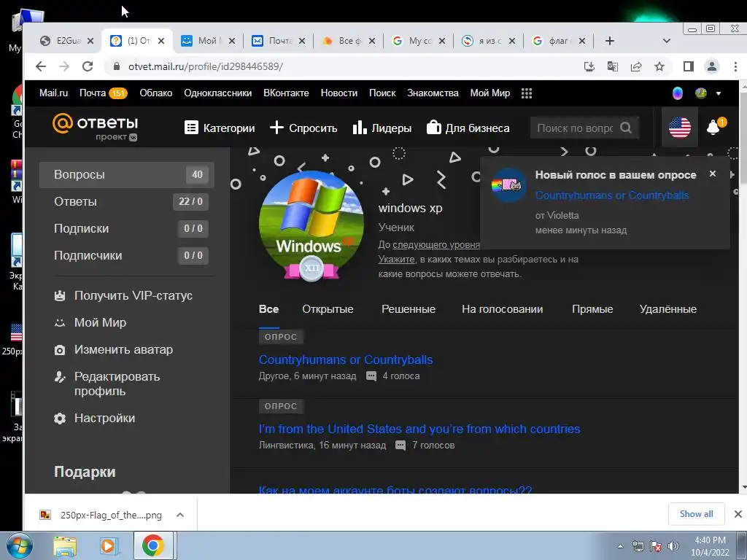Screen dimensions: 747x560
Task: Switch to the Прямые tab
Action: [592, 309]
